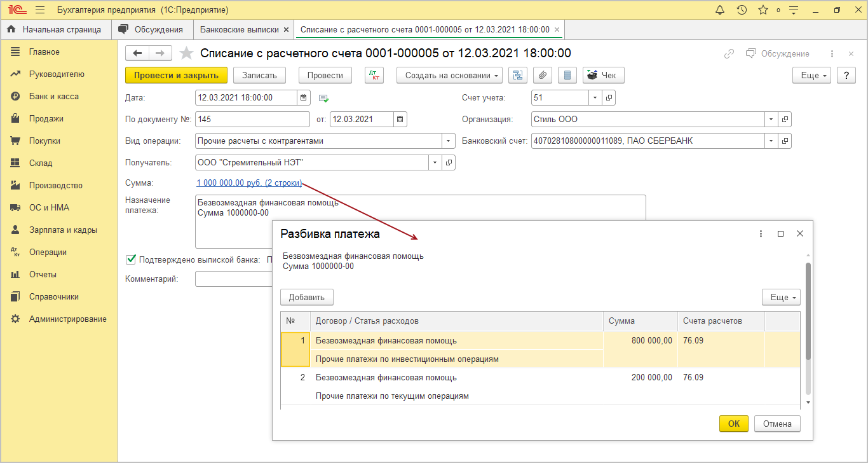Click the Разбивка платежа vertical scrollbar
This screenshot has height=463, width=868.
808,312
